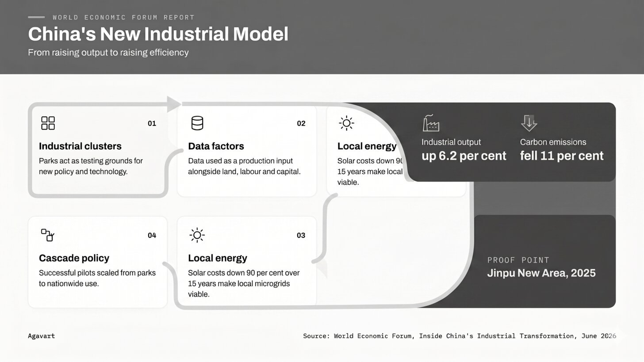Click the "Local energy" heading in card 03
Viewport: 644px width, 362px height.
click(218, 258)
